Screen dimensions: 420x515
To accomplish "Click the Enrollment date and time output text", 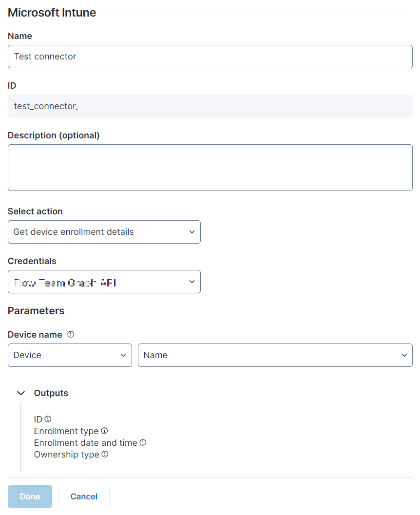I will click(86, 443).
